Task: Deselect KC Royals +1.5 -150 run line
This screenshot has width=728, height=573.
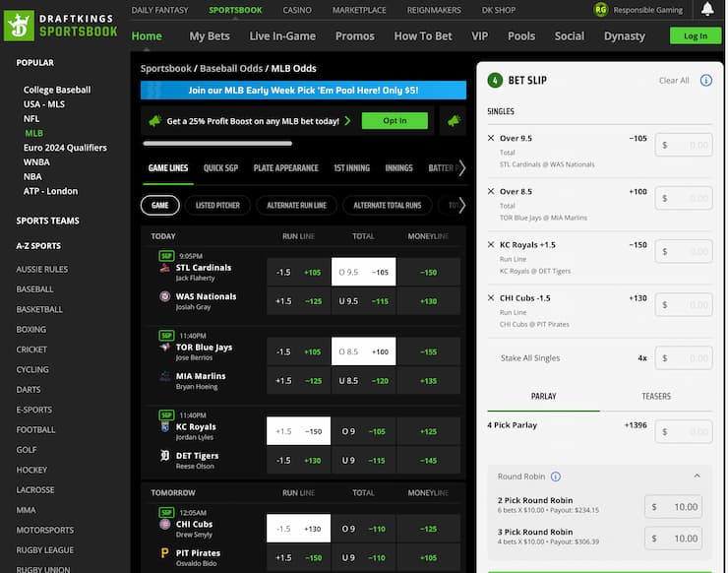Action: (x=298, y=431)
